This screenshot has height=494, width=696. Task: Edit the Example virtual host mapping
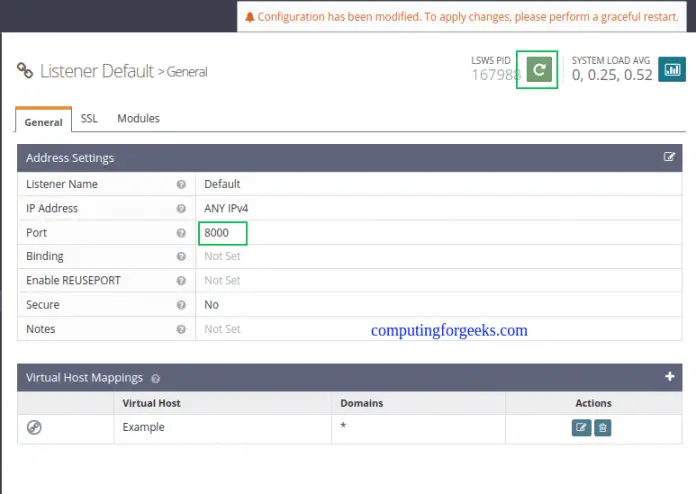coord(580,428)
